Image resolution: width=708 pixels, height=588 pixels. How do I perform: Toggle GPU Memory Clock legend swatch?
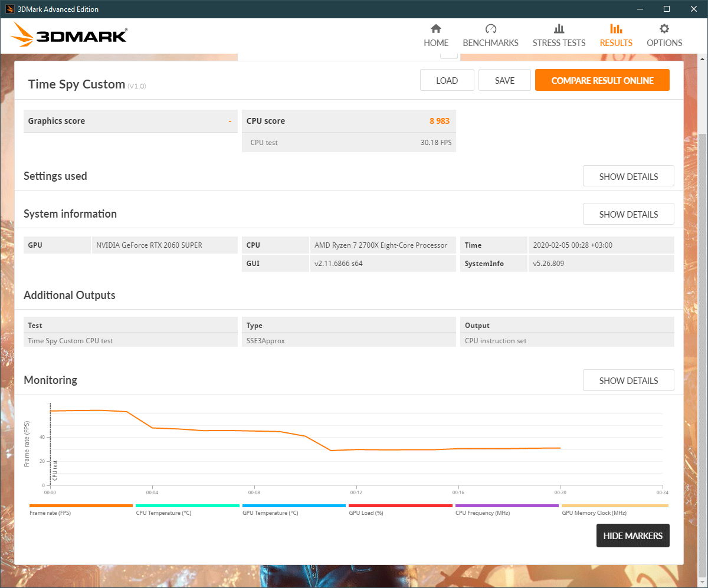pyautogui.click(x=615, y=505)
